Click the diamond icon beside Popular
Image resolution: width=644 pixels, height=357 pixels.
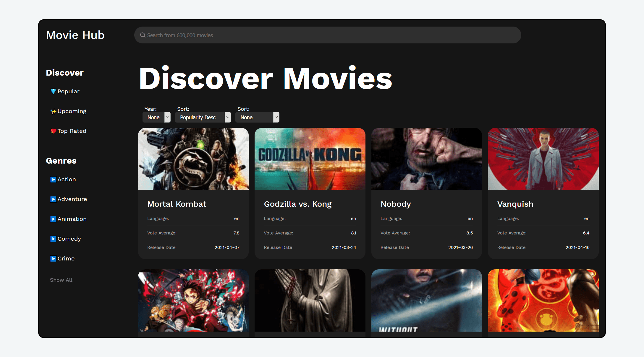pyautogui.click(x=53, y=92)
